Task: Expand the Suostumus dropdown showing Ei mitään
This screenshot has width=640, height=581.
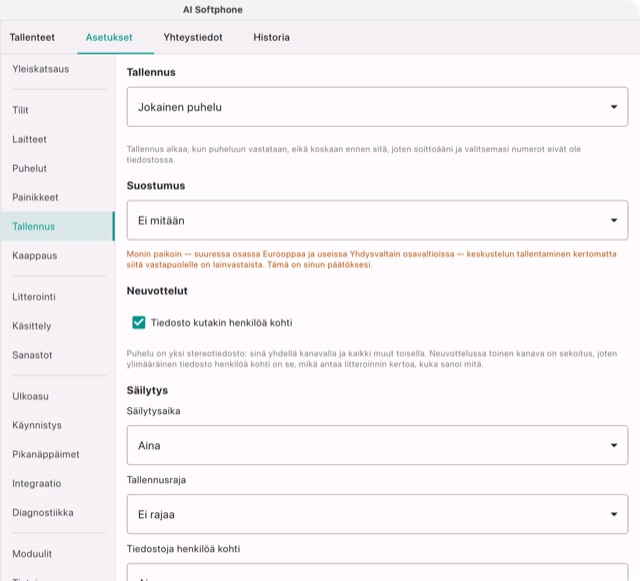Action: (377, 220)
